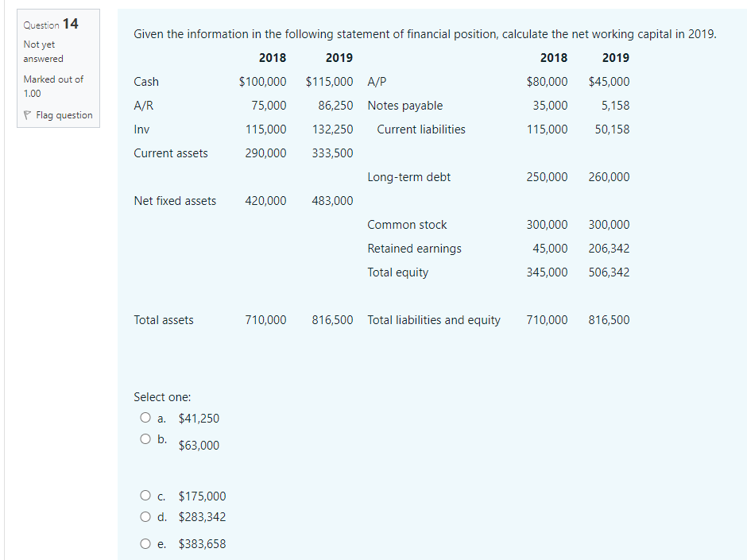
Task: Click the 2018 Cash value $100,000
Action: click(x=262, y=82)
